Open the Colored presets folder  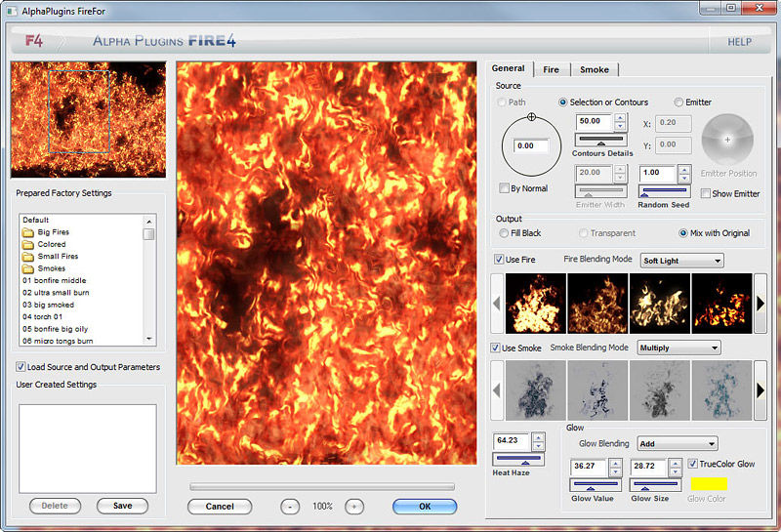click(44, 244)
